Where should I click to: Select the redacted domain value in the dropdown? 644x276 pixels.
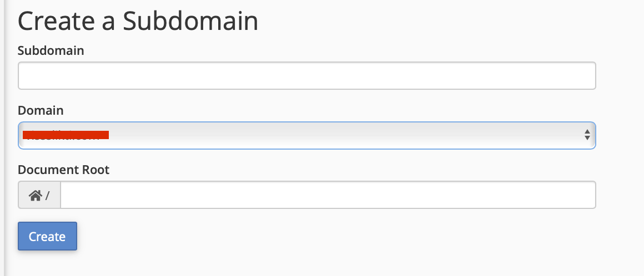66,135
